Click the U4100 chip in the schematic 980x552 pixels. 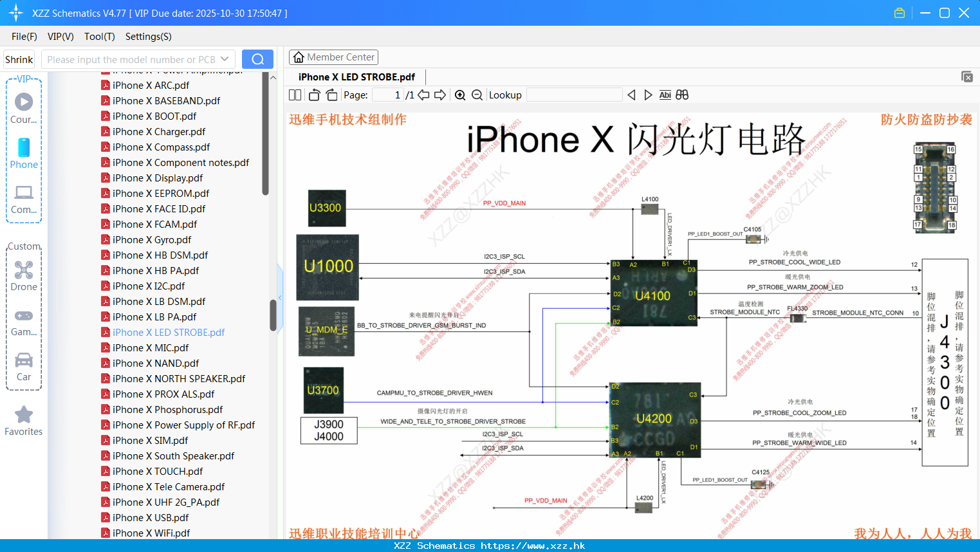654,293
